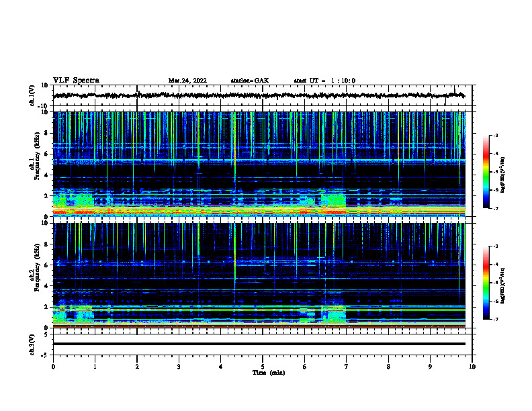Click the "ch.1(V)" waveform axis label
Screen dimensions: 532x411
point(32,95)
